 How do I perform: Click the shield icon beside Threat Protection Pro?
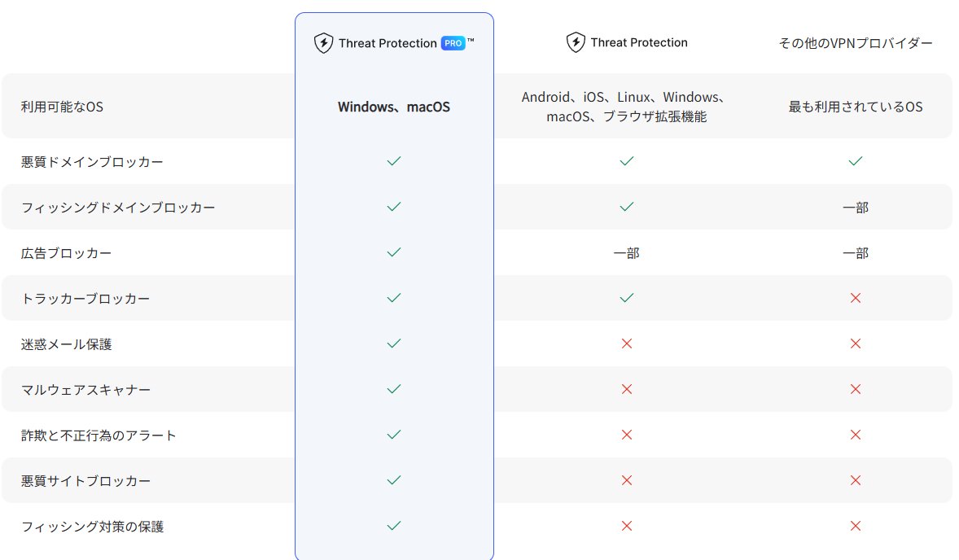click(323, 43)
